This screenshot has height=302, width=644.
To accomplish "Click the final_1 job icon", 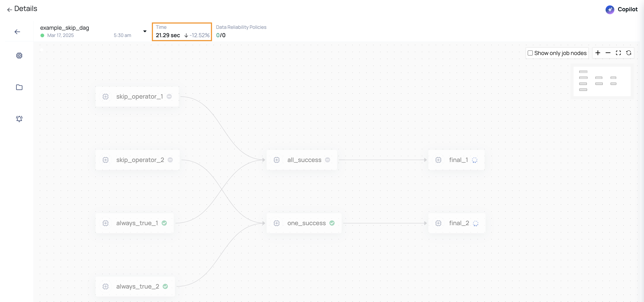I will 438,160.
